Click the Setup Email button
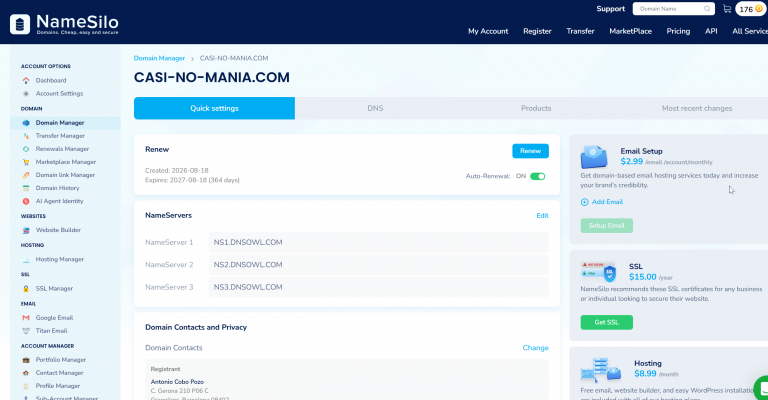Viewport: 768px width, 400px height. 606,226
